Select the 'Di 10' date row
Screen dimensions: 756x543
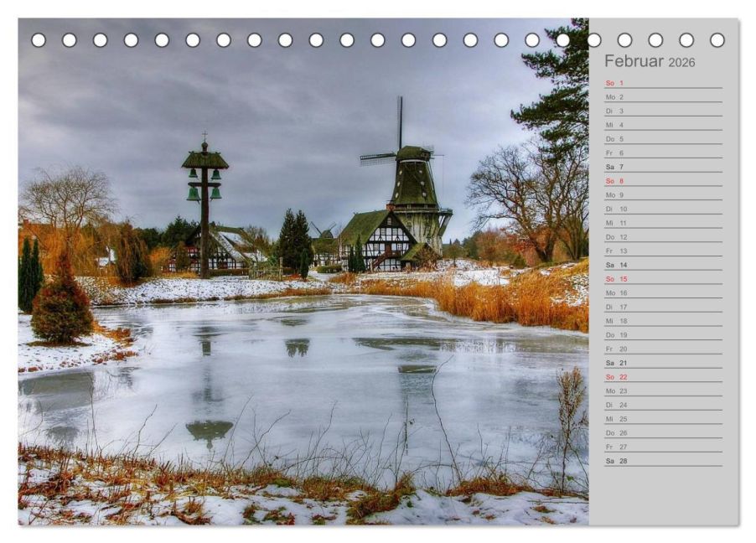(664, 209)
